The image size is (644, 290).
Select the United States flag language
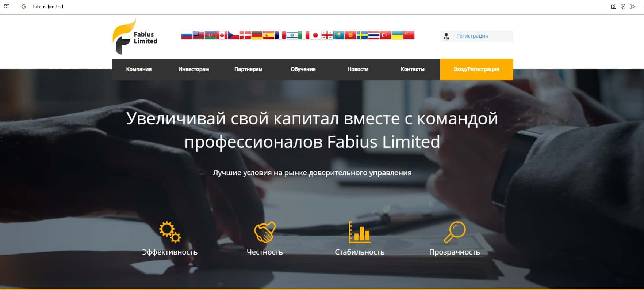(199, 35)
